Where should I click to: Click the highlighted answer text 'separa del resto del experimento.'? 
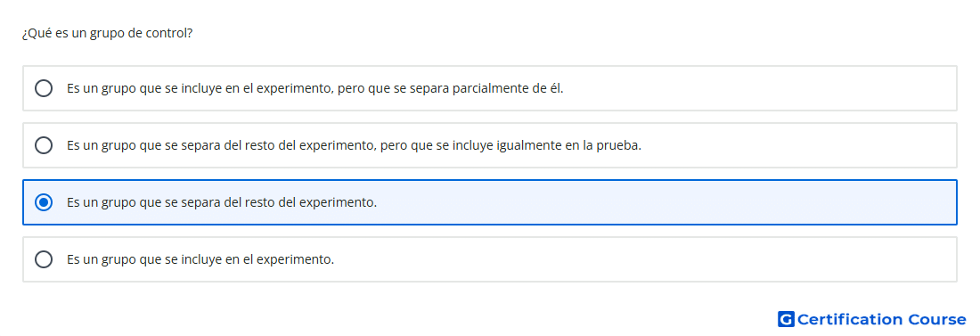pos(222,202)
